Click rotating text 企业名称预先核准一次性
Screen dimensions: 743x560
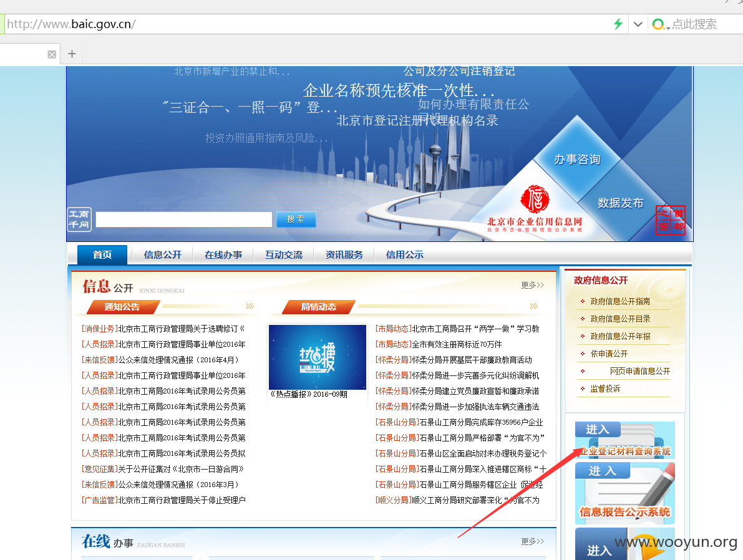(399, 90)
